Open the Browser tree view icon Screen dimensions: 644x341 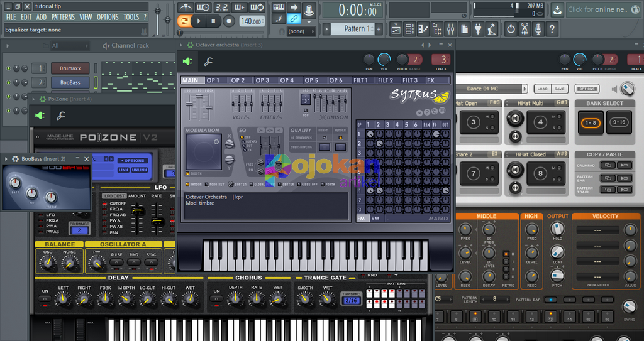click(x=437, y=29)
